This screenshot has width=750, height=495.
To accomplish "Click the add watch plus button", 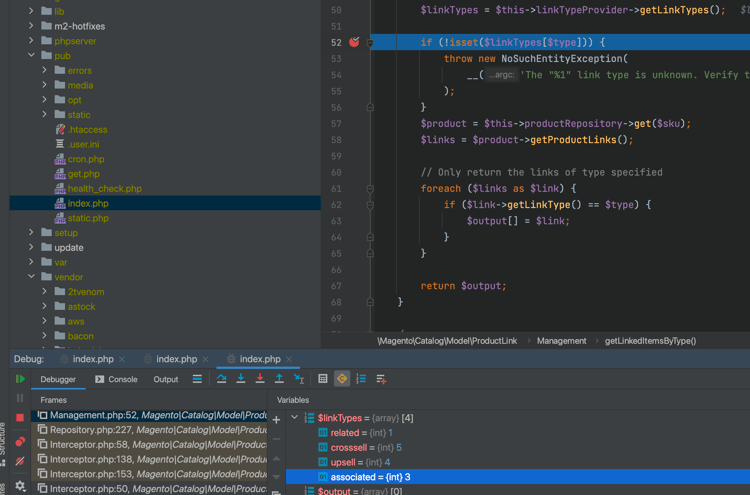I will pyautogui.click(x=276, y=419).
